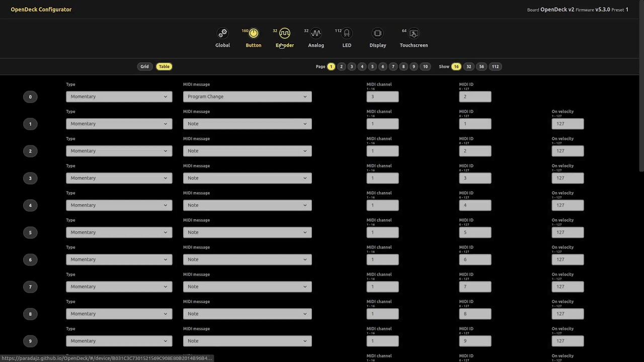Open MIDI message dropdown for button 4
Screen dimensions: 644x362
248,205
